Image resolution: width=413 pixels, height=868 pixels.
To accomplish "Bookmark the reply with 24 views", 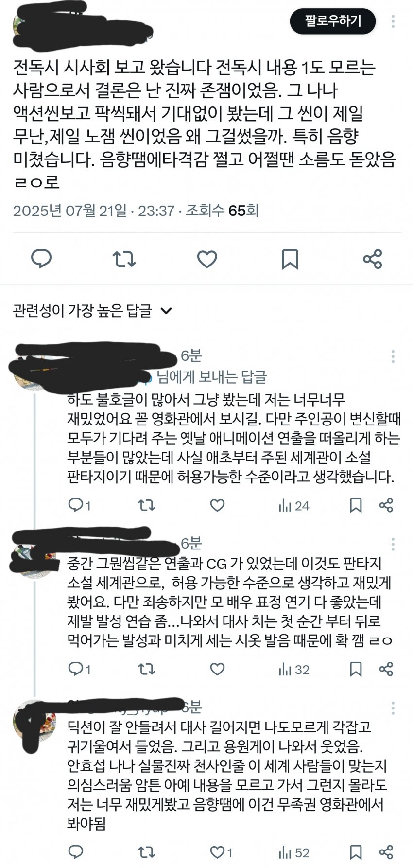I will [x=356, y=505].
